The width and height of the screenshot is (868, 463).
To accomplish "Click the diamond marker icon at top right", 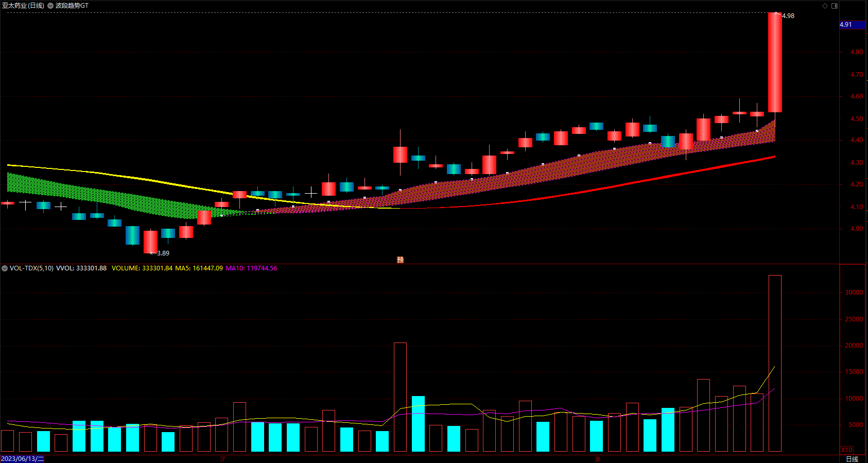I will pos(825,6).
